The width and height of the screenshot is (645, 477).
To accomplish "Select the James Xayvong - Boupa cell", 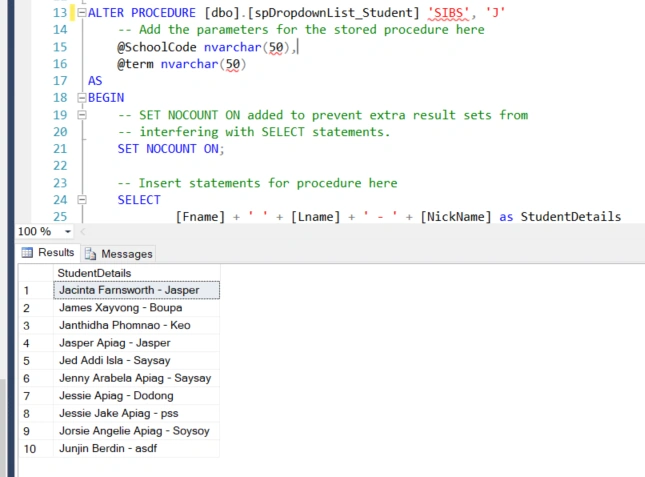I will [x=137, y=308].
